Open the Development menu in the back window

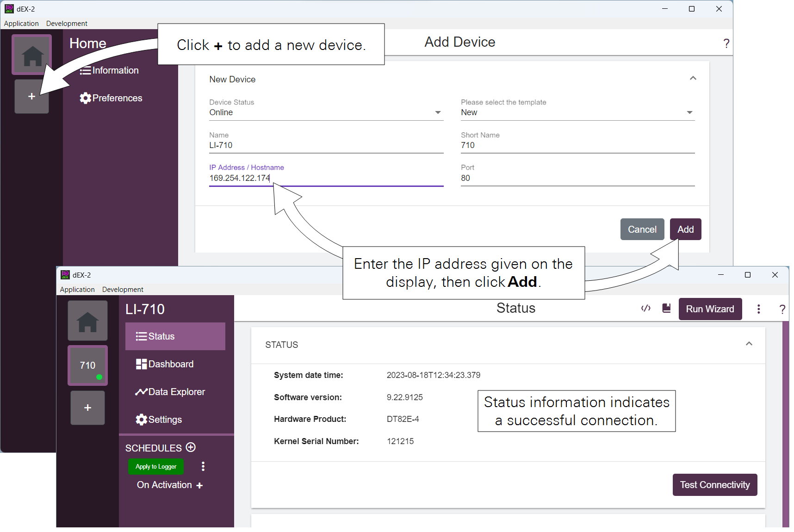click(67, 24)
